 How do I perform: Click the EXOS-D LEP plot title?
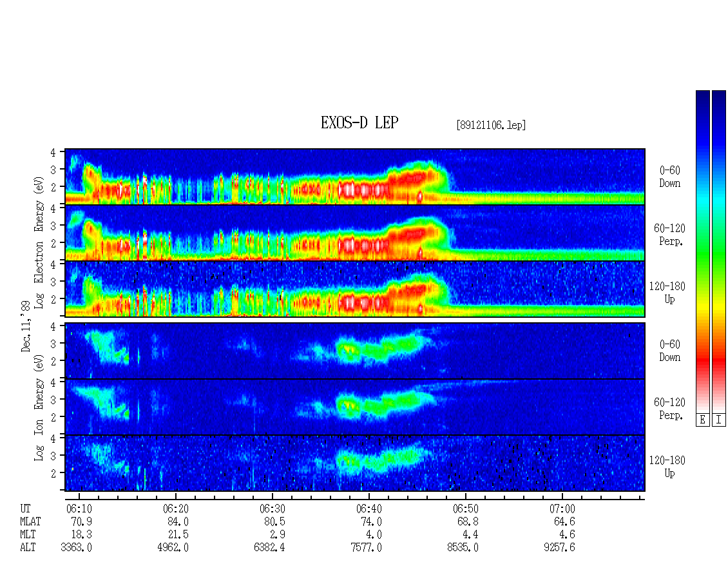click(x=359, y=123)
